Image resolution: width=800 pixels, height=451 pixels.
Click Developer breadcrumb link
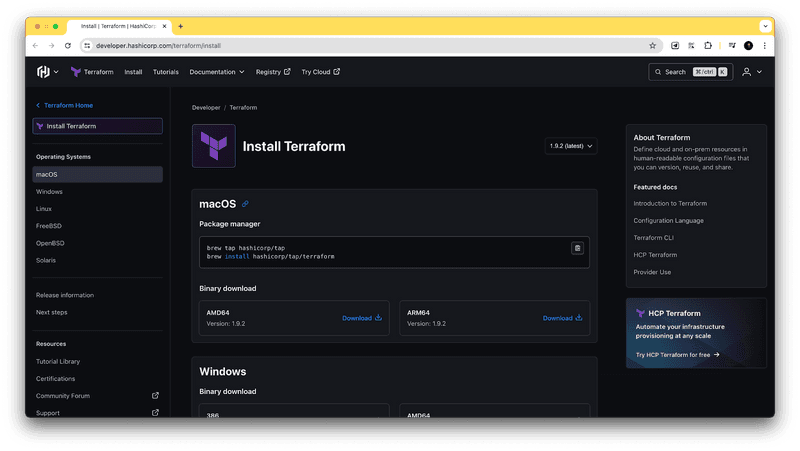pyautogui.click(x=206, y=108)
